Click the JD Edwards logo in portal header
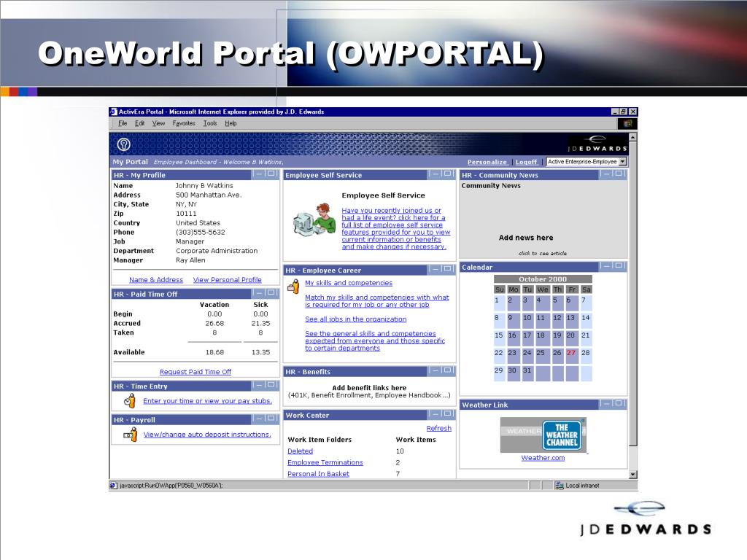Viewport: 747px width, 560px height. tap(597, 144)
